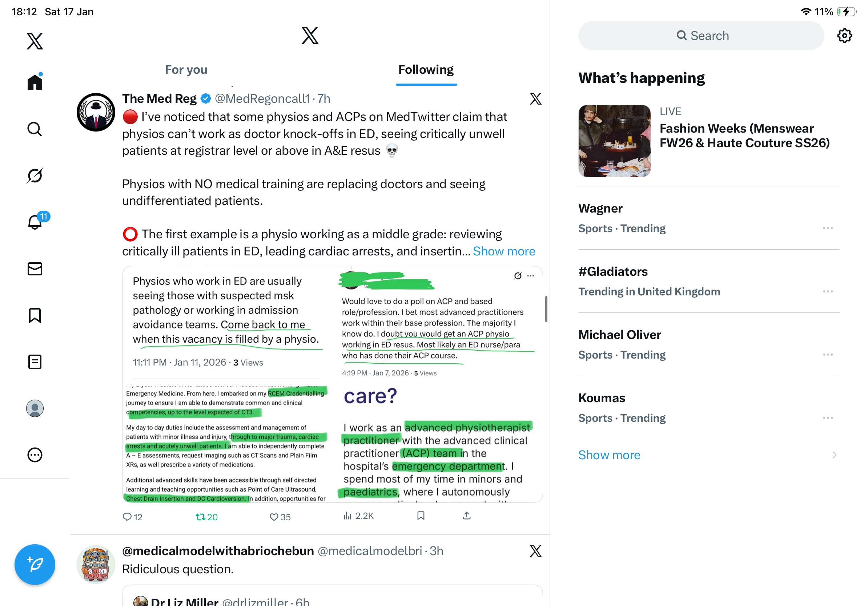This screenshot has height=606, width=868.
Task: Open The Med Reg profile name
Action: [159, 98]
